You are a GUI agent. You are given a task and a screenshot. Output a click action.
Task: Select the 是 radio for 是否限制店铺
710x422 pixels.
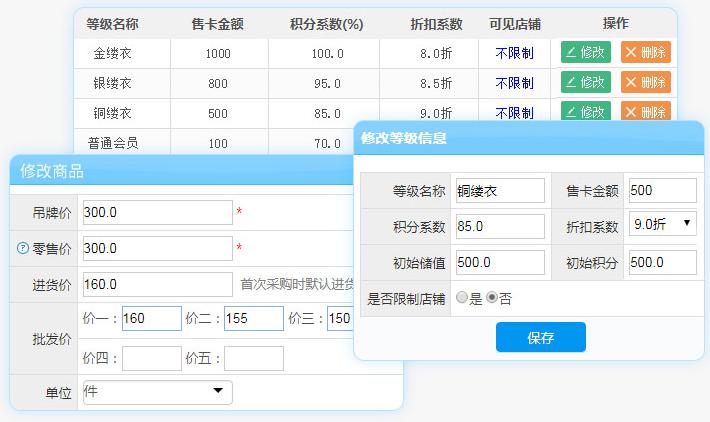click(x=462, y=297)
